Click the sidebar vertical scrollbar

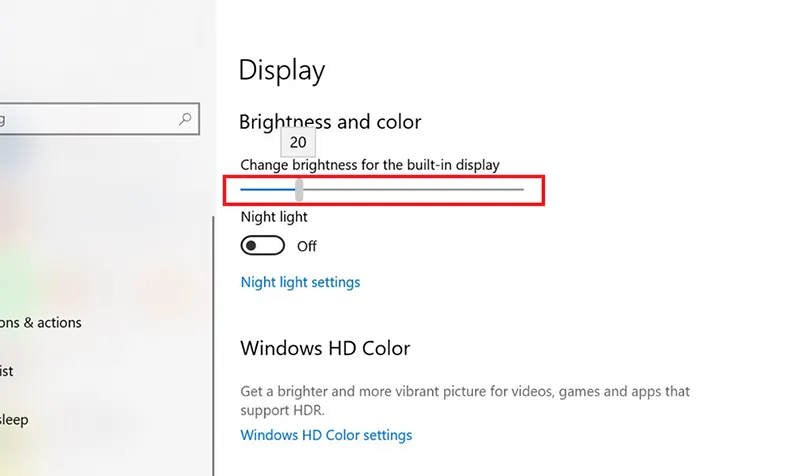(x=213, y=346)
